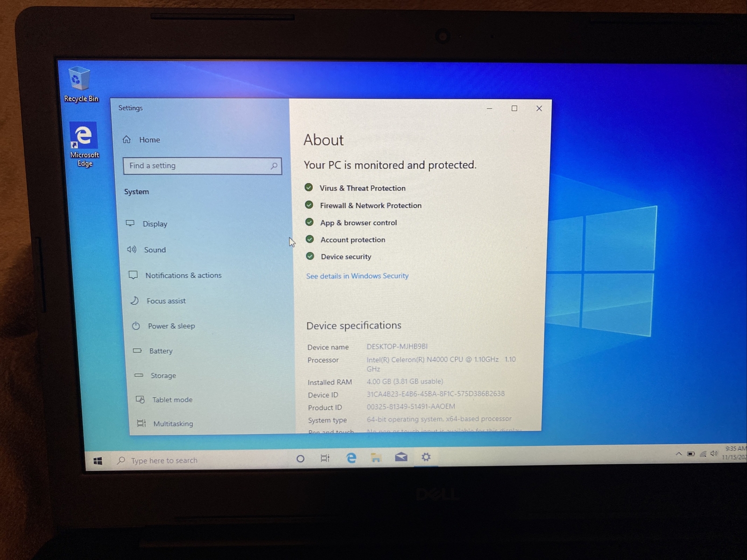Open Cortana circle icon on taskbar
The height and width of the screenshot is (560, 747).
click(x=300, y=459)
